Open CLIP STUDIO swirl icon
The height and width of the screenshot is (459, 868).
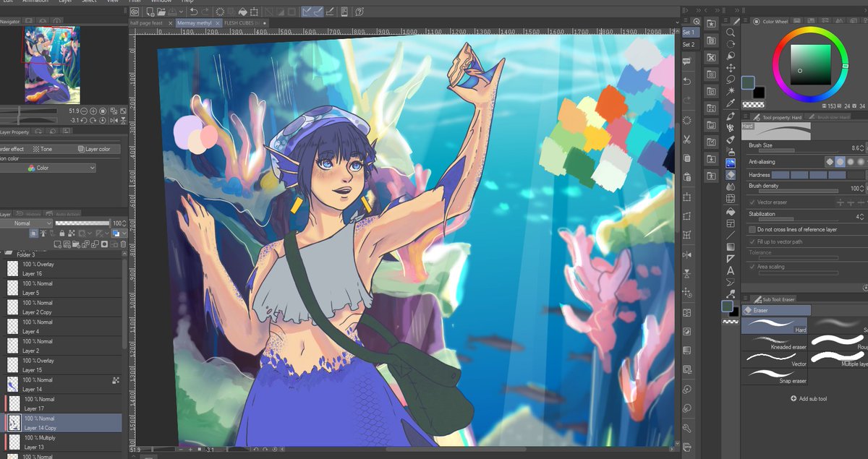tap(135, 12)
